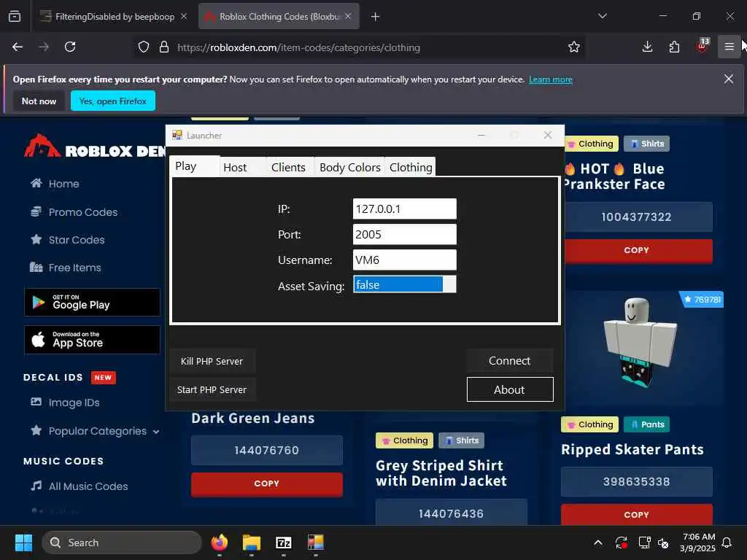Click the Shirts tag above Blue Prankster Face
Viewport: 747px width, 560px height.
647,144
